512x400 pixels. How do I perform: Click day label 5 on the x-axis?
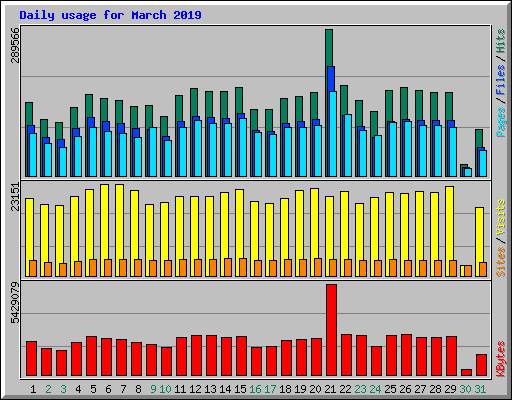point(93,389)
